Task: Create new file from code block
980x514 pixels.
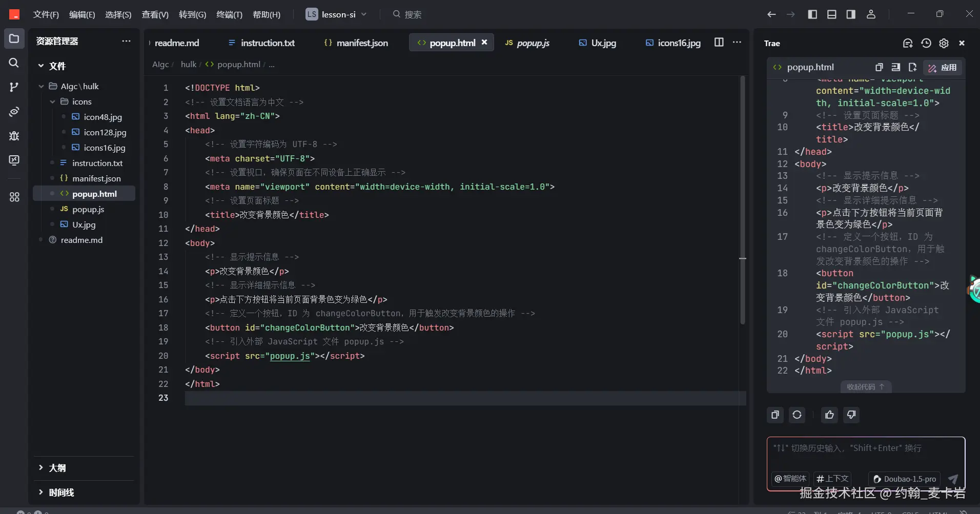Action: click(912, 67)
